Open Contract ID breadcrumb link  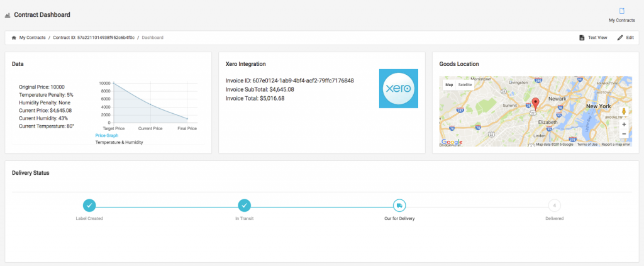94,37
